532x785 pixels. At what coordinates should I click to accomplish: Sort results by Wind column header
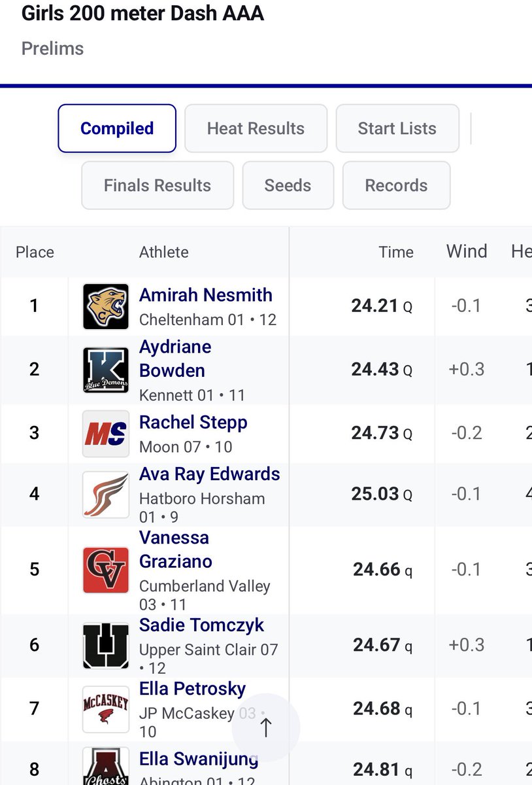pyautogui.click(x=467, y=251)
